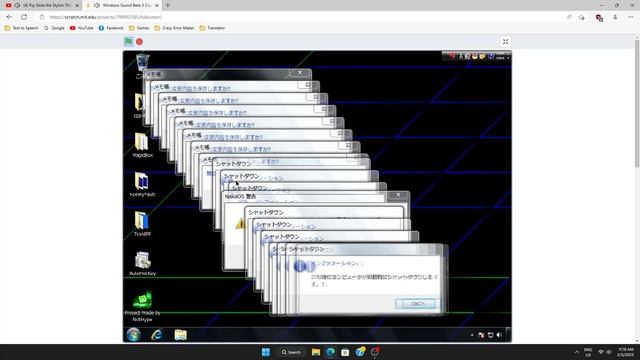
Task: Show hidden system tray icons chevron
Action: tap(576, 352)
